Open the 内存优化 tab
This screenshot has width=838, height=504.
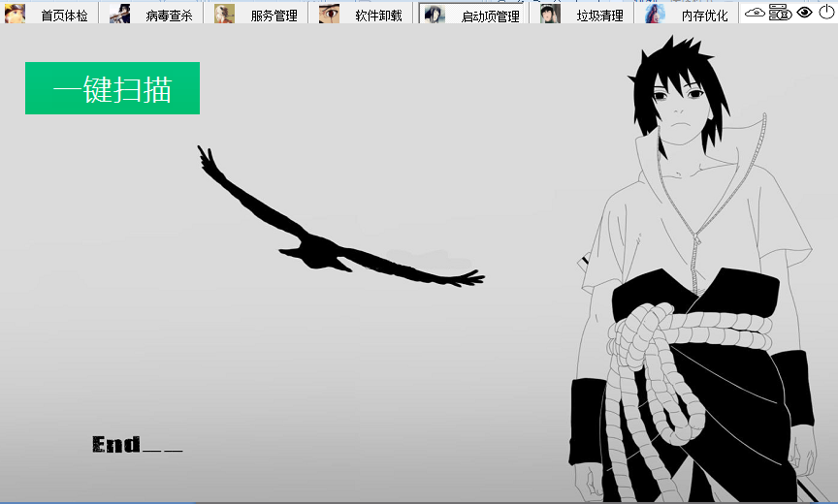(687, 14)
